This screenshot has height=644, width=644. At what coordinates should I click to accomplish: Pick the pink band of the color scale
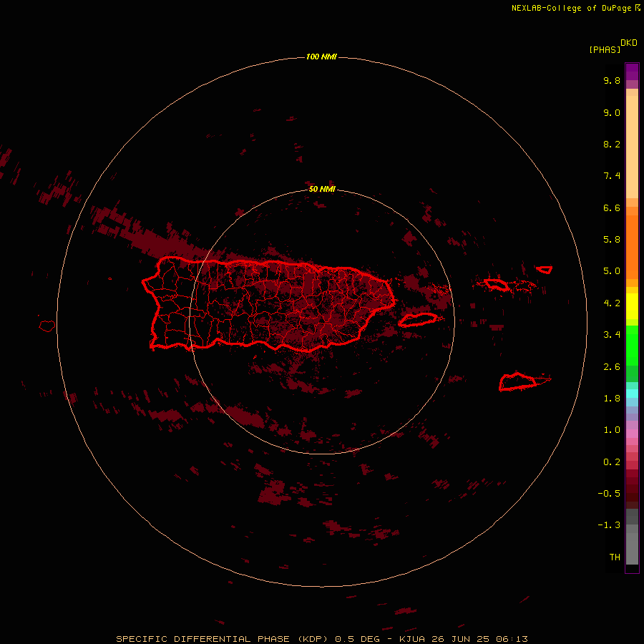[x=632, y=434]
